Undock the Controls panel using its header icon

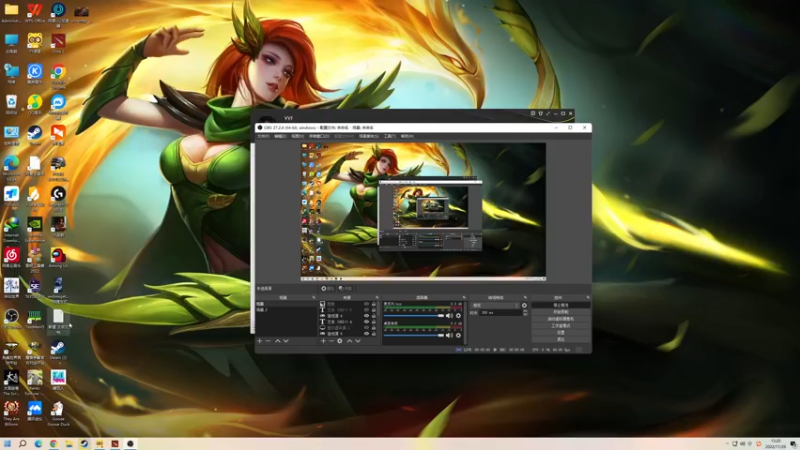pyautogui.click(x=588, y=297)
